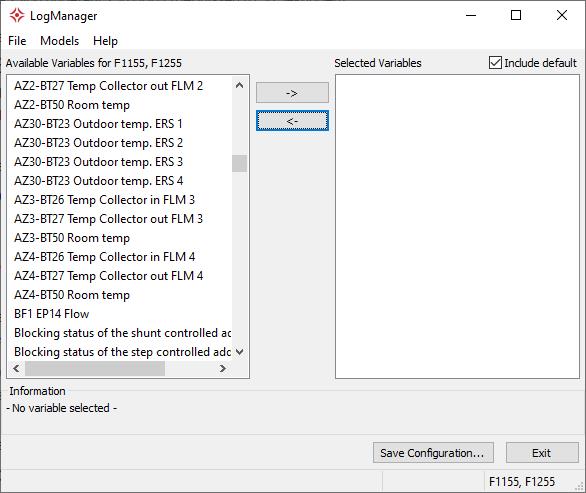Maximize the LogManager window
This screenshot has height=493, width=586.
pos(516,15)
